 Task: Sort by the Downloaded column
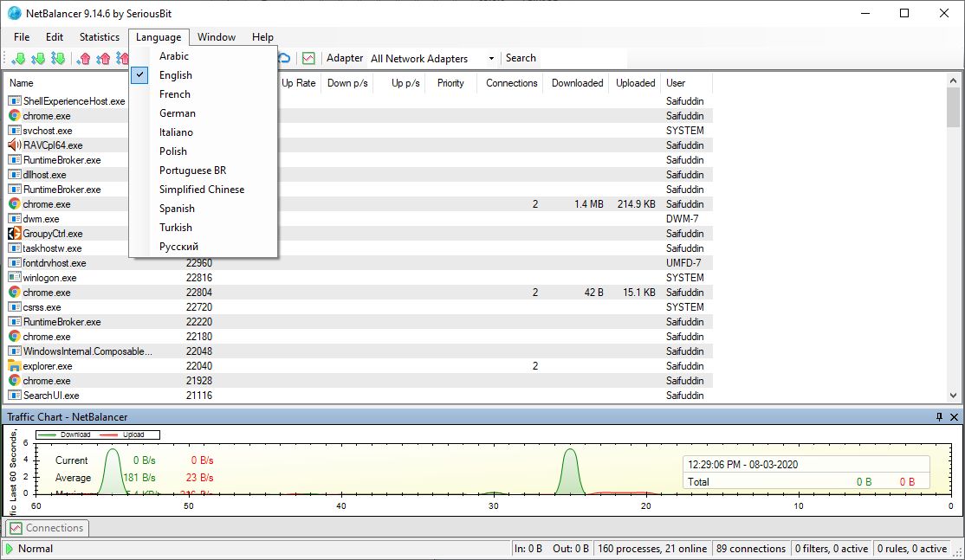(x=577, y=83)
